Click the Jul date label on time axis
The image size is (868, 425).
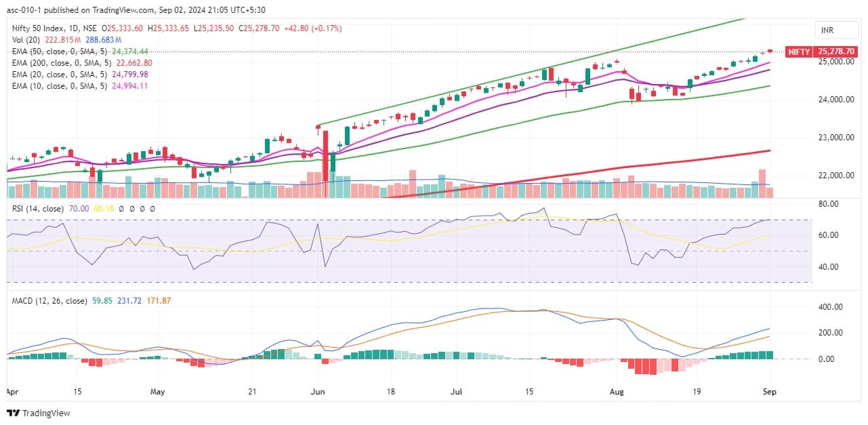[455, 392]
